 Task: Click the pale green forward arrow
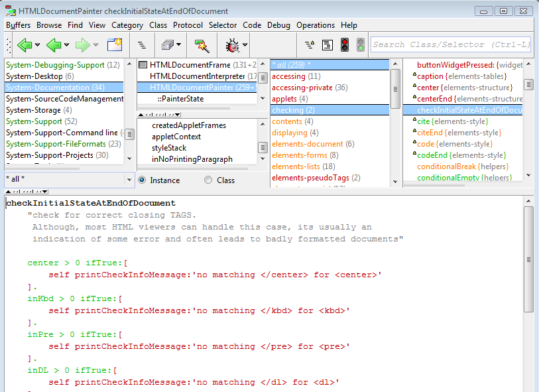pos(82,45)
